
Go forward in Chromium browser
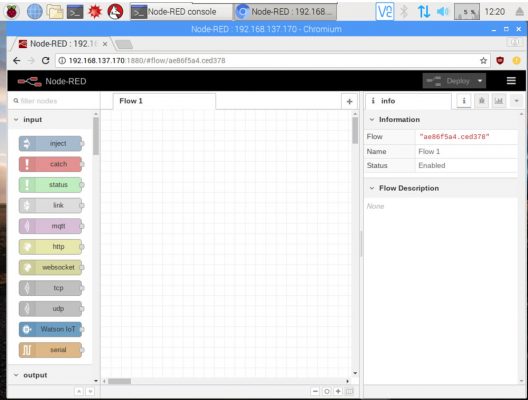[31, 61]
